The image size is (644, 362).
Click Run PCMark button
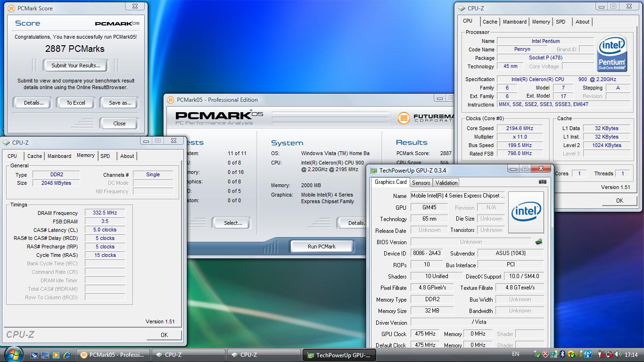tap(322, 247)
